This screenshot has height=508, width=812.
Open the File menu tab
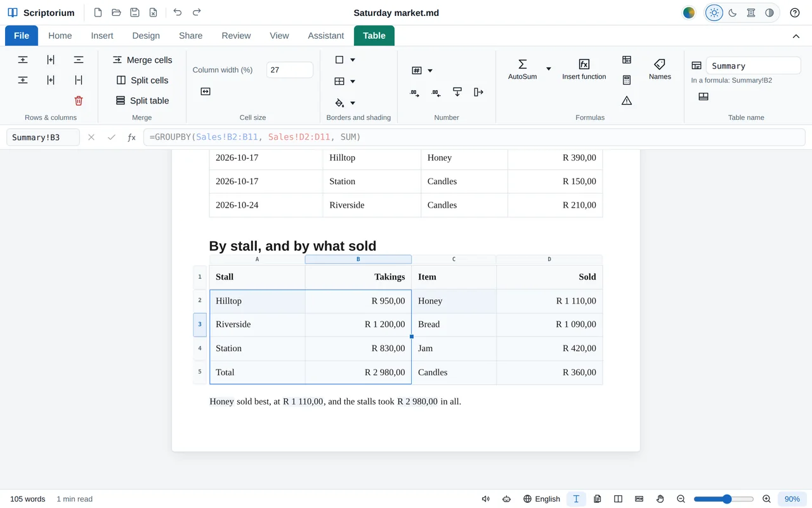(x=22, y=36)
